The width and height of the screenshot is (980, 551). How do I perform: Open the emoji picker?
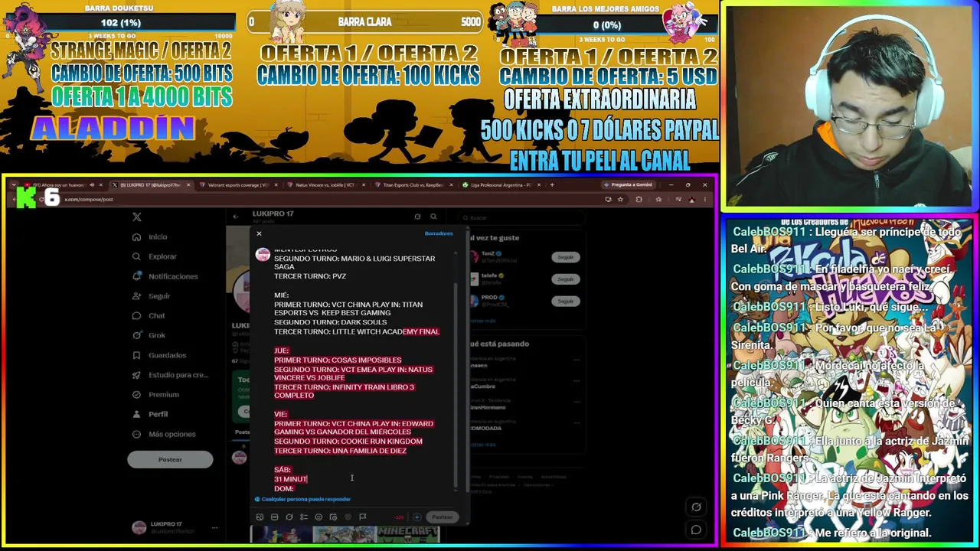point(318,517)
